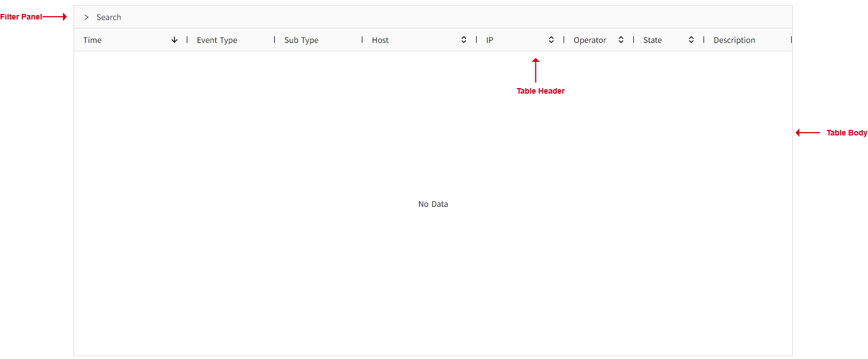This screenshot has height=359, width=868.
Task: Click the Search label text
Action: [x=109, y=17]
